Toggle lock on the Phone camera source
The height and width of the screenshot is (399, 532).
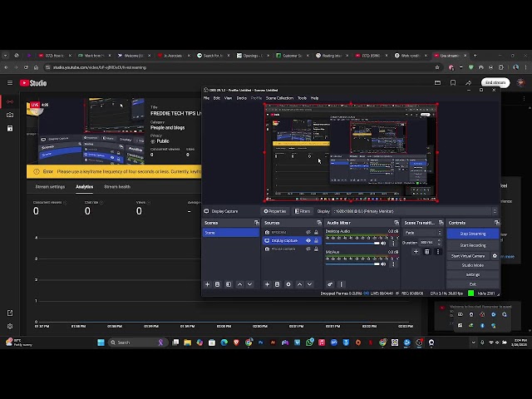click(316, 249)
